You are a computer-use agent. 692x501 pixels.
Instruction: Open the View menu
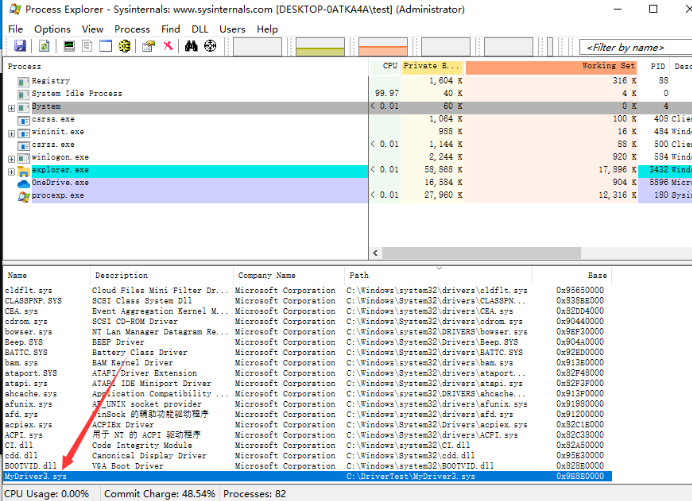pyautogui.click(x=92, y=29)
